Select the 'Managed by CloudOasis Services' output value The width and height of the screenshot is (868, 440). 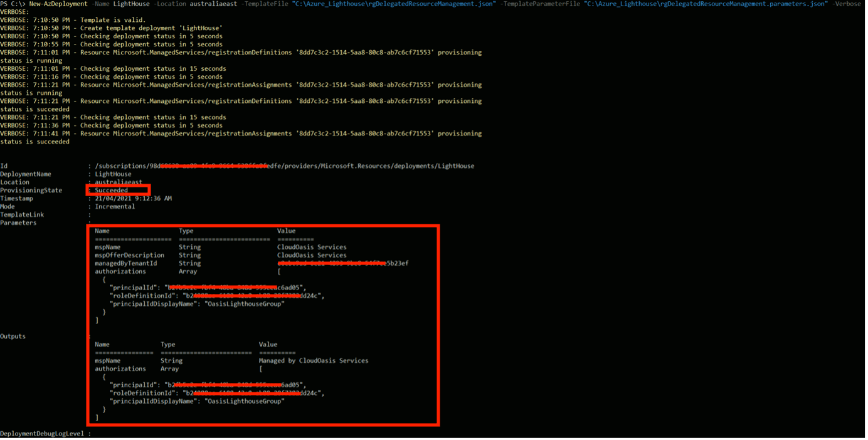314,361
